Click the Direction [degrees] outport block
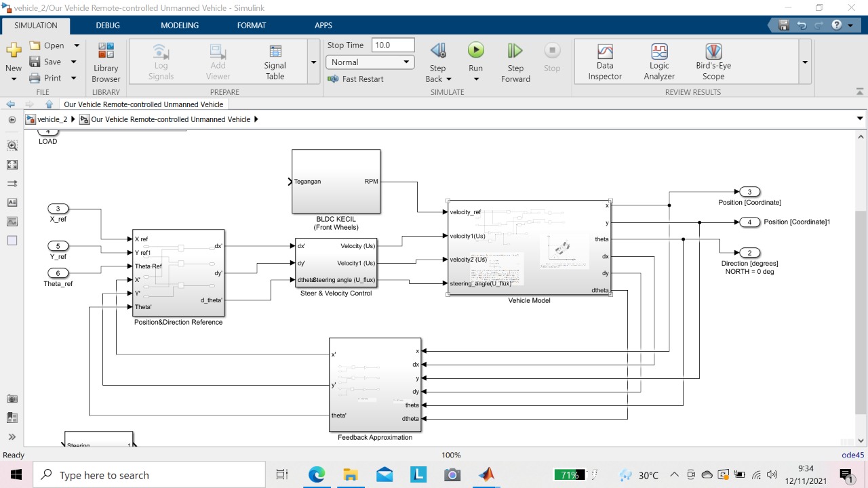868x488 pixels. [750, 253]
